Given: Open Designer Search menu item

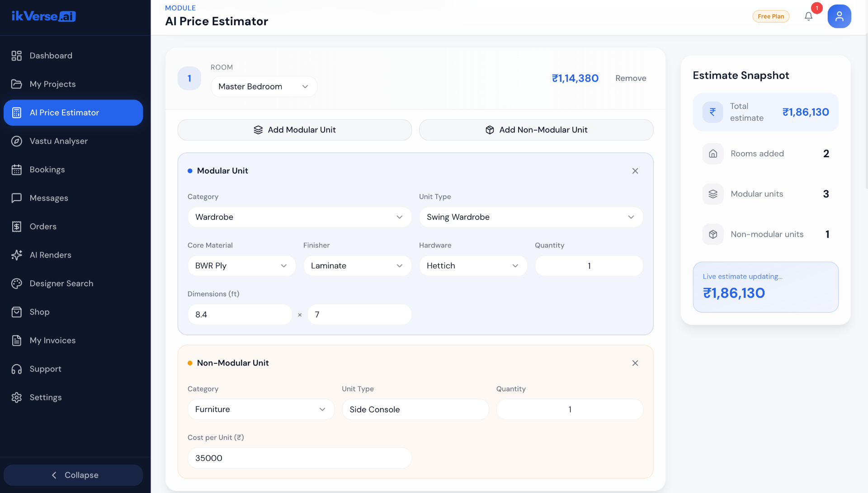Looking at the screenshot, I should tap(73, 283).
